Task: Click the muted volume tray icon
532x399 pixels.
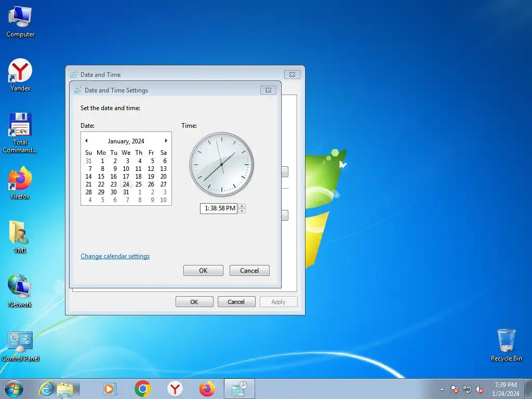Action: pyautogui.click(x=480, y=389)
